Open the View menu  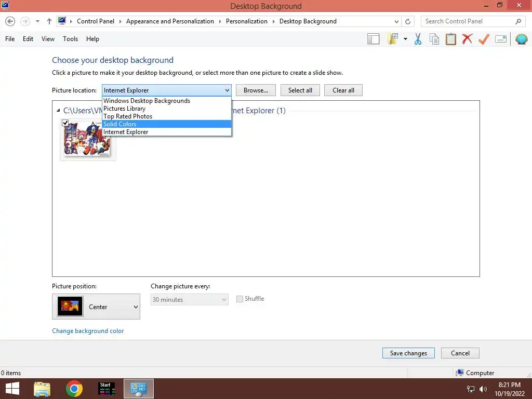[48, 38]
